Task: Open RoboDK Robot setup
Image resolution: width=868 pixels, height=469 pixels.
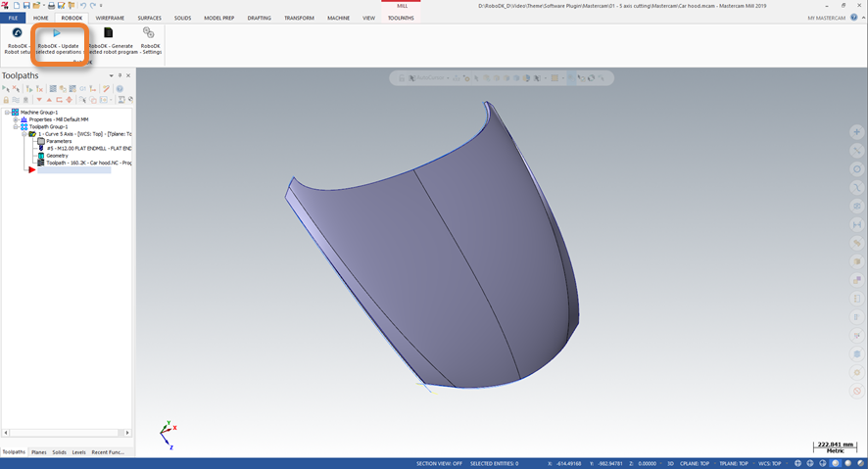Action: click(17, 33)
